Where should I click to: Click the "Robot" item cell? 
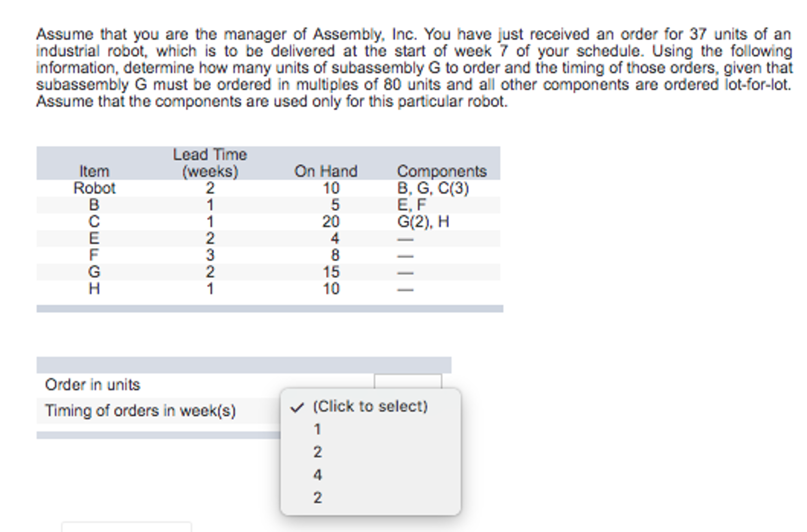[x=94, y=188]
